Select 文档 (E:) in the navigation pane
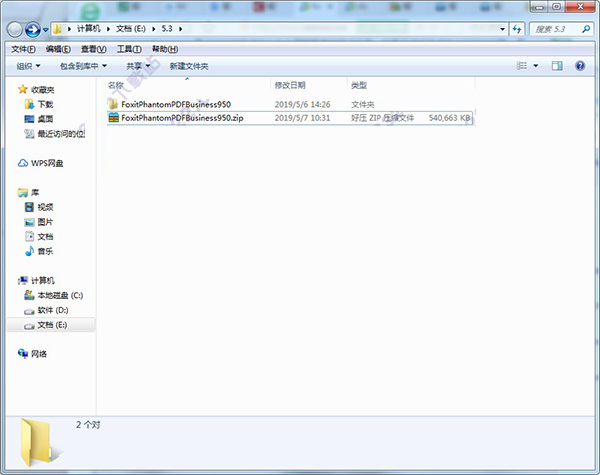The height and width of the screenshot is (475, 600). pyautogui.click(x=52, y=325)
